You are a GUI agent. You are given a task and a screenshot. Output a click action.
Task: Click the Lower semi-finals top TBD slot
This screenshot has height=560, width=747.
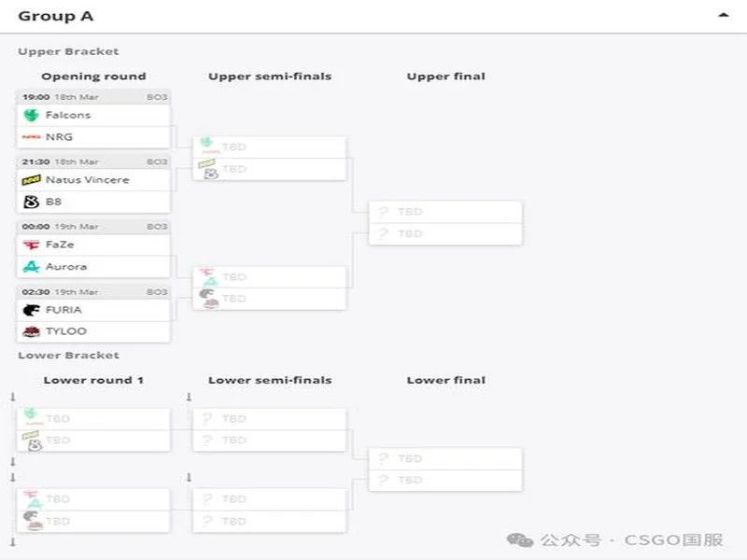click(269, 418)
